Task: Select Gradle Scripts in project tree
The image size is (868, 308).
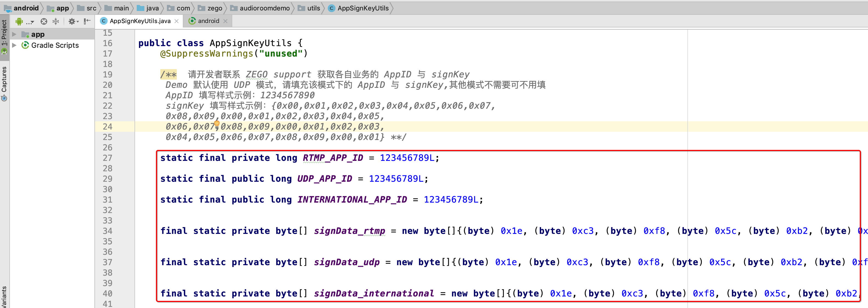Action: point(55,45)
